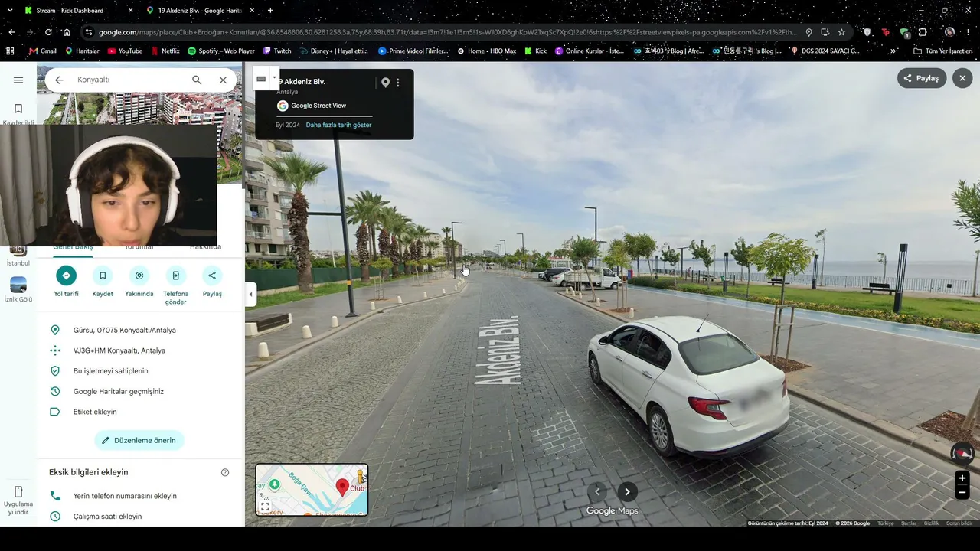Zoom in on Street View

[962, 478]
